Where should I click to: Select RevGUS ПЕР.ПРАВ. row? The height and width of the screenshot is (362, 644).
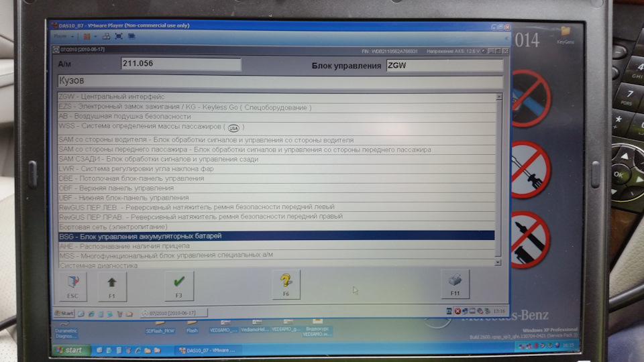(276, 217)
